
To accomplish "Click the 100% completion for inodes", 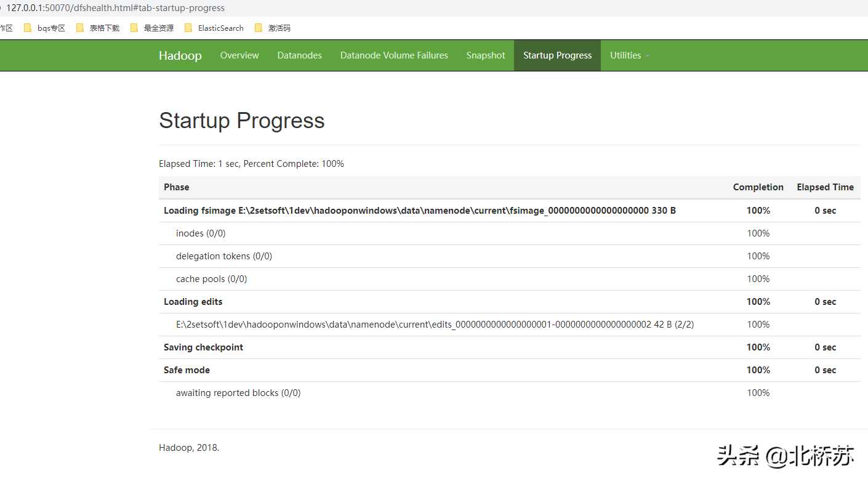I will 758,233.
